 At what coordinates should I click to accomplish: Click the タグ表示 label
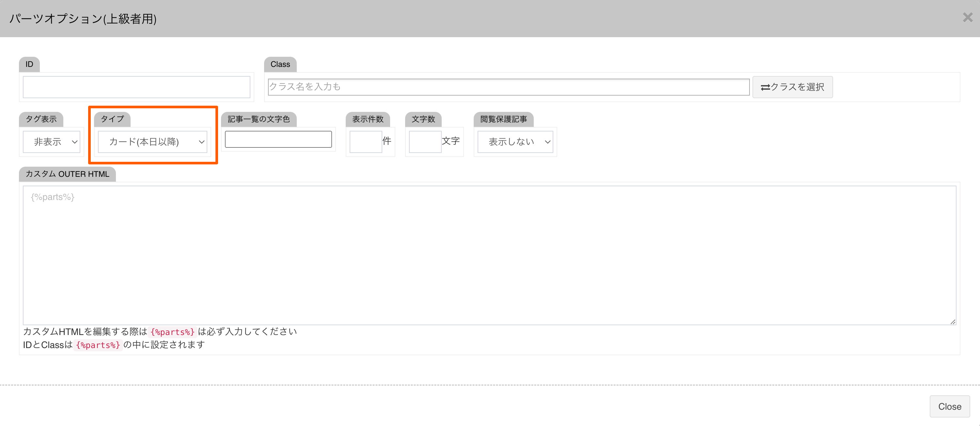pos(41,119)
